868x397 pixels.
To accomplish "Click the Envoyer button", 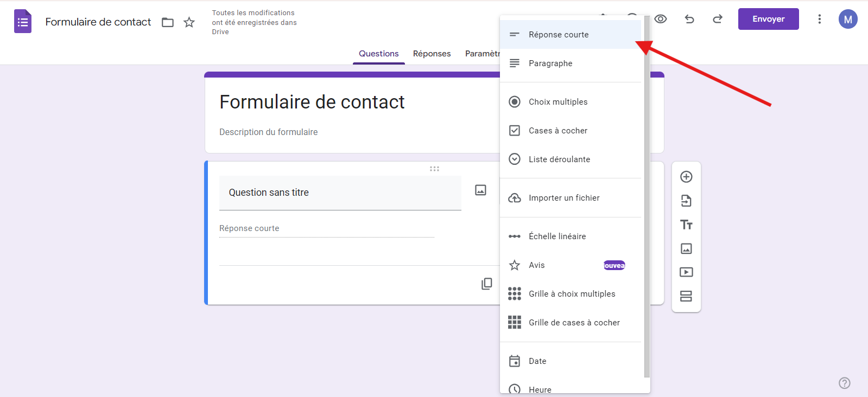I will (768, 19).
